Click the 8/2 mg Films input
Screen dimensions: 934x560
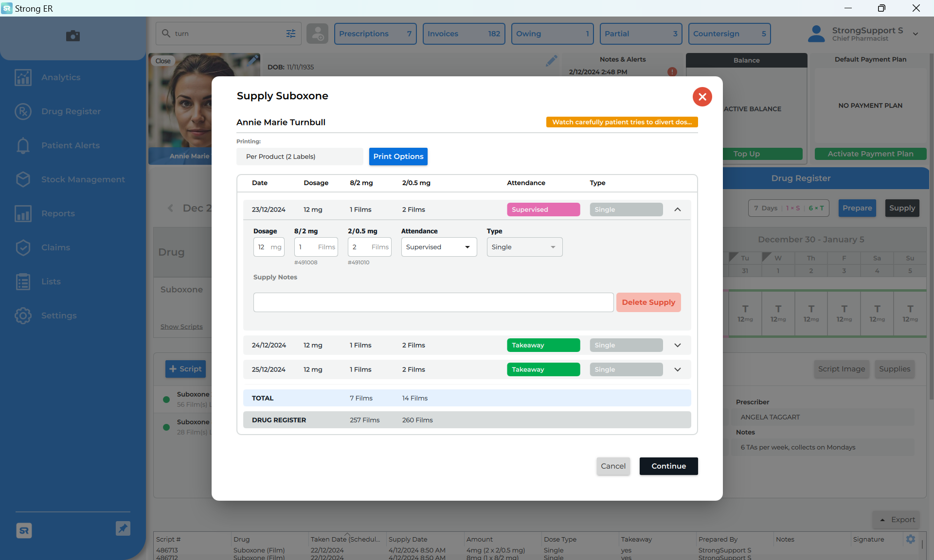pyautogui.click(x=316, y=247)
